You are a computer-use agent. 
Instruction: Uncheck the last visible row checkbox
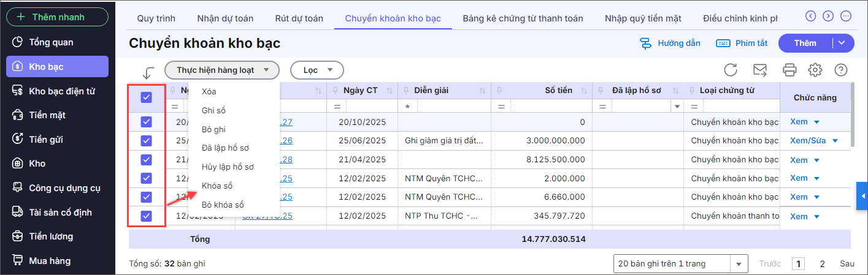coord(147,216)
